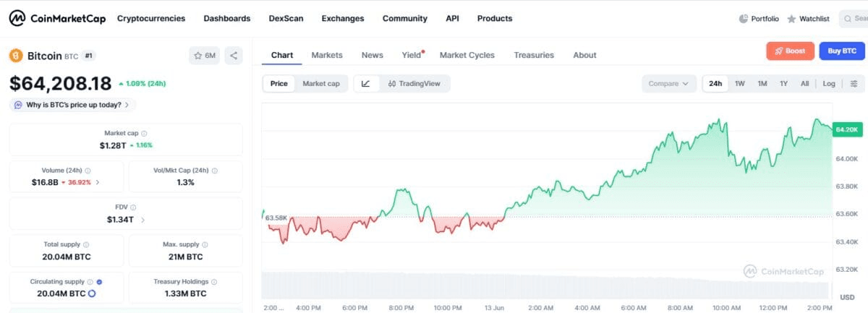Select the 1Y time range
The width and height of the screenshot is (868, 313).
tap(783, 83)
